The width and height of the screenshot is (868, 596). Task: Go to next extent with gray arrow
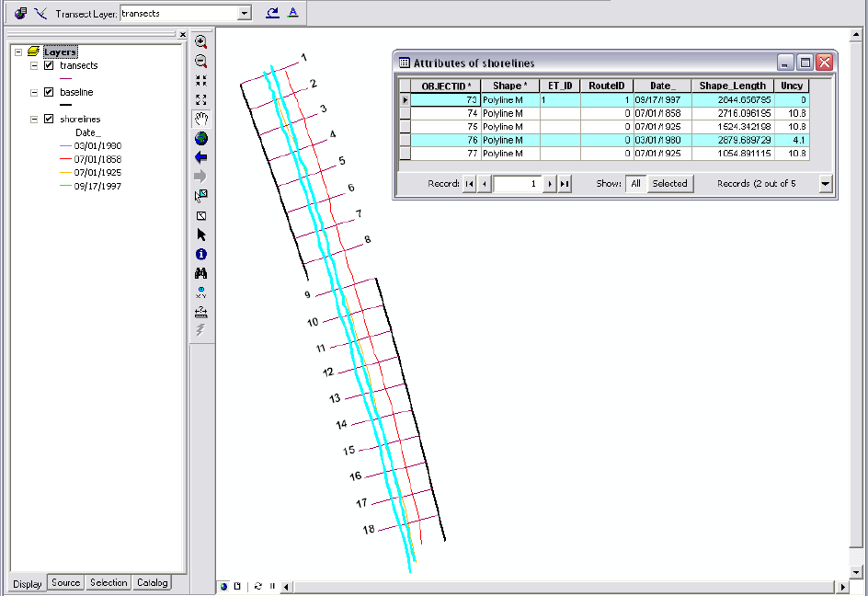[x=201, y=177]
